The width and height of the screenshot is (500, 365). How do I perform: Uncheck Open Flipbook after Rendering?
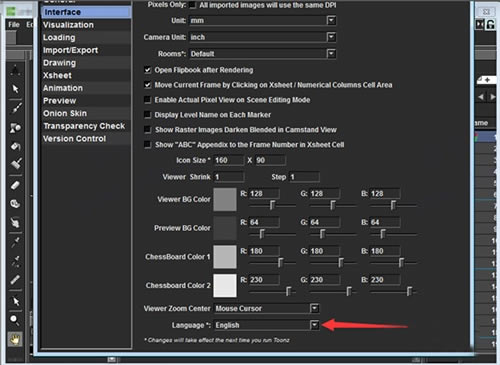pyautogui.click(x=147, y=70)
